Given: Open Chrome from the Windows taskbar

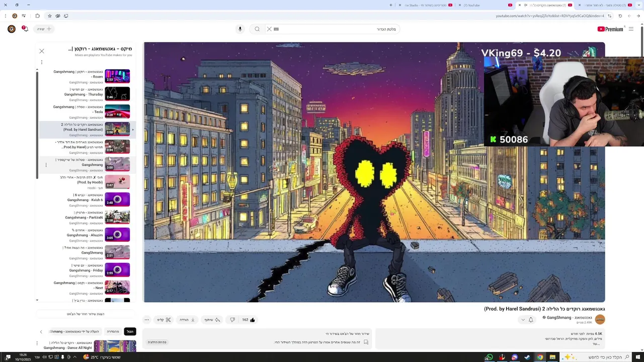Looking at the screenshot, I should pyautogui.click(x=540, y=357).
